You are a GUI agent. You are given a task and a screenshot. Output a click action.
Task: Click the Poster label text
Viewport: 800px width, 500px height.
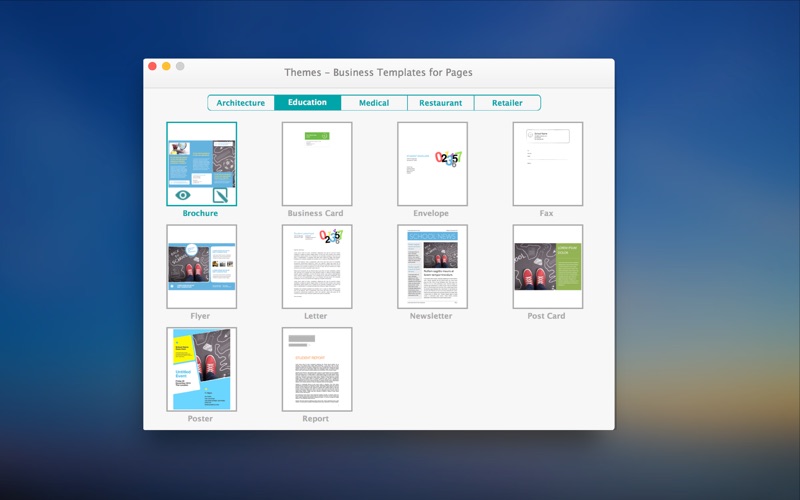[x=200, y=418]
